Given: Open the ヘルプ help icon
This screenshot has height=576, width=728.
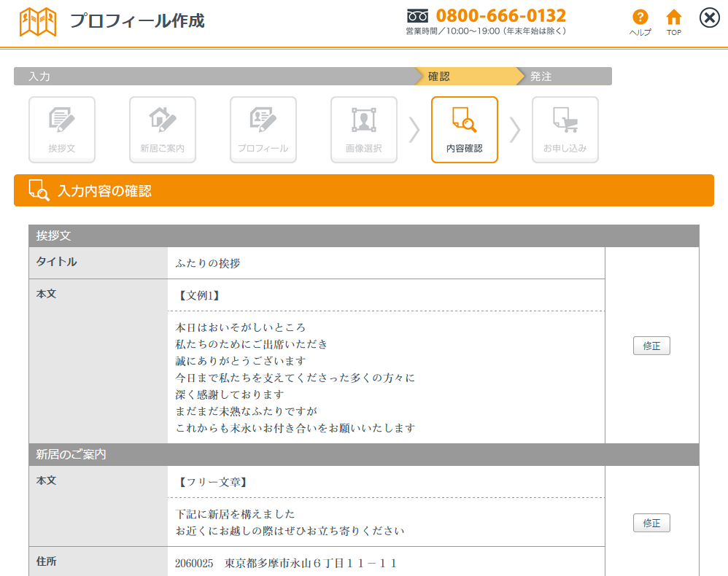Looking at the screenshot, I should [640, 22].
